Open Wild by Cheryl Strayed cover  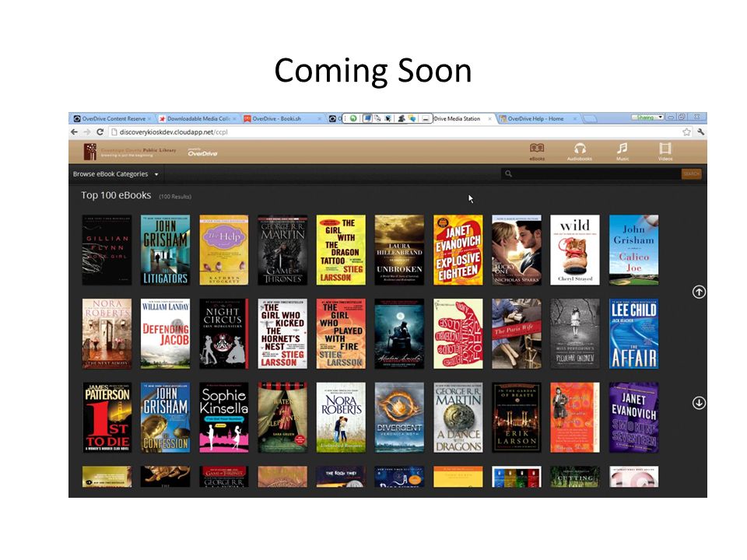click(x=575, y=250)
